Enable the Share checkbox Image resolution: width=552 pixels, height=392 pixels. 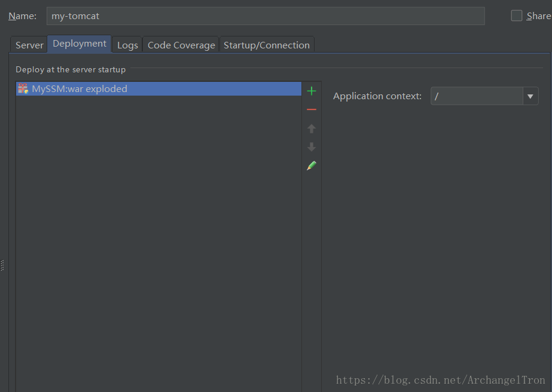[516, 16]
